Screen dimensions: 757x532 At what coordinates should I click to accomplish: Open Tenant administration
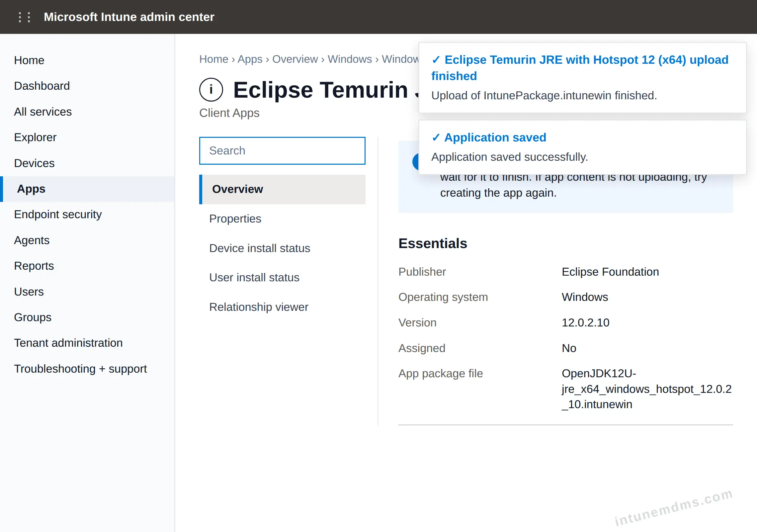(68, 343)
